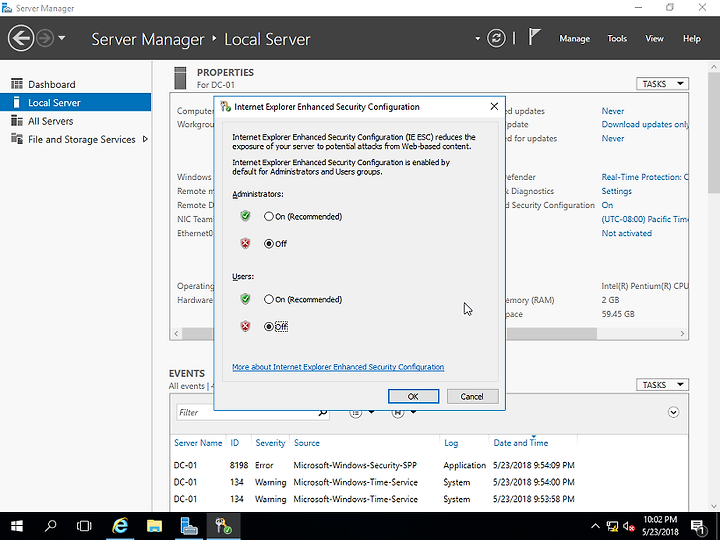Select Users On (Recommended) radio button

click(x=269, y=299)
